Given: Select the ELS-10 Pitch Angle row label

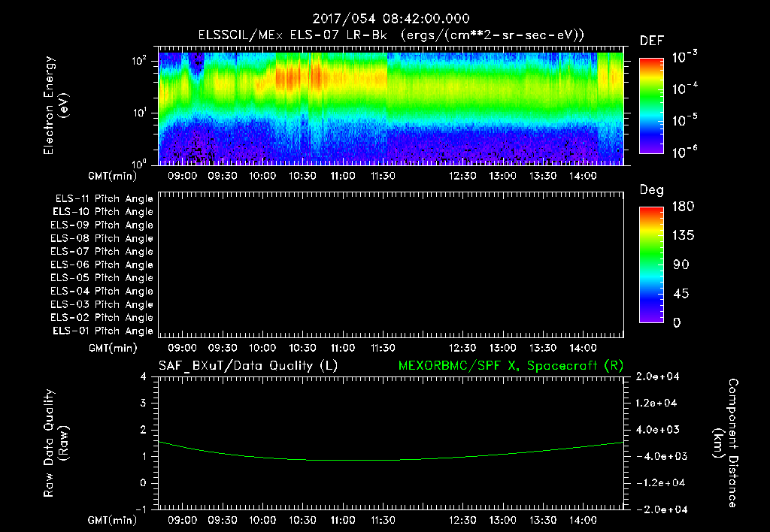Looking at the screenshot, I should pos(103,212).
